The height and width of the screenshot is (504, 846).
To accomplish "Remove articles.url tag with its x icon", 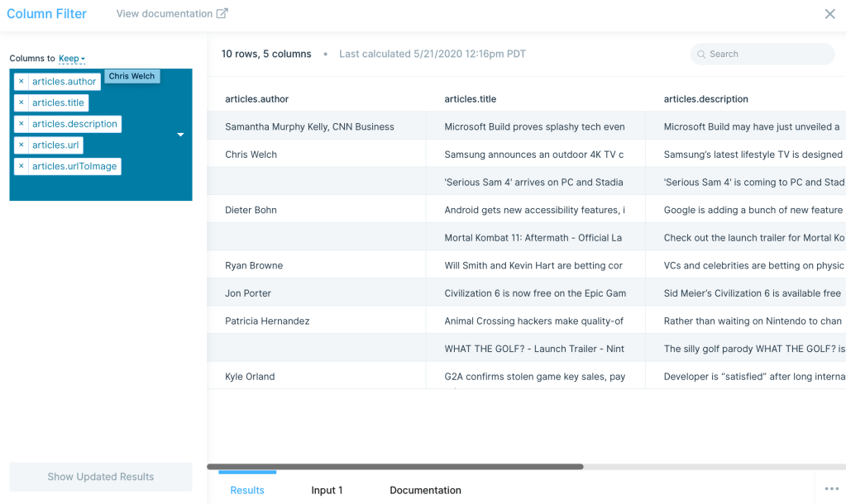I will tap(22, 145).
